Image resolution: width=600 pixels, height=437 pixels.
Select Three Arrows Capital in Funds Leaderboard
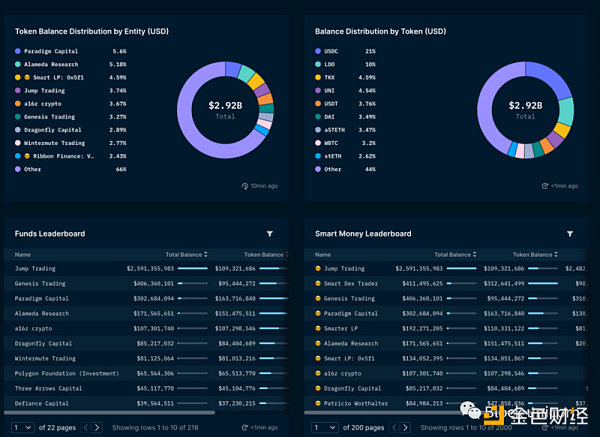(x=49, y=389)
